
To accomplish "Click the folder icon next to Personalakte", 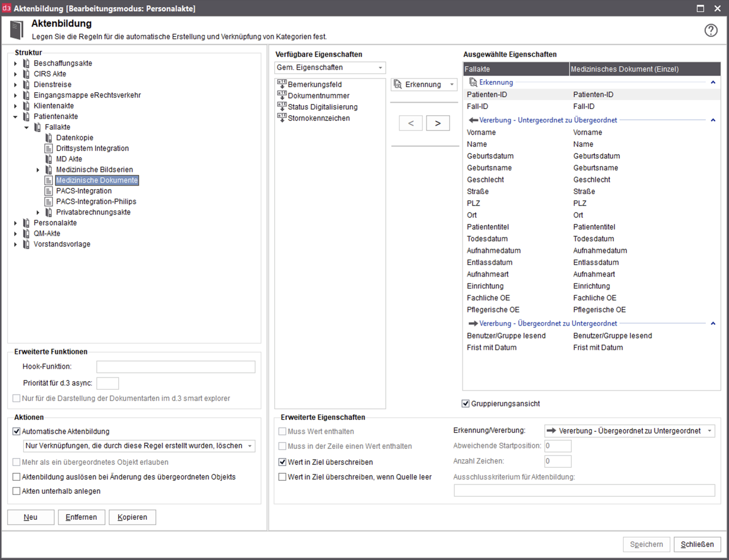I will pos(26,223).
